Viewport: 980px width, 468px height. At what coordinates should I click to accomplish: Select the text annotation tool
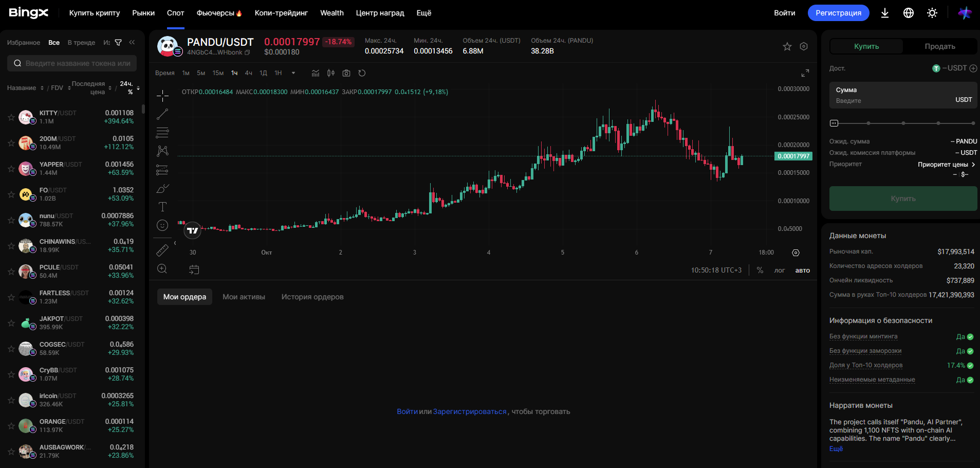pos(162,207)
